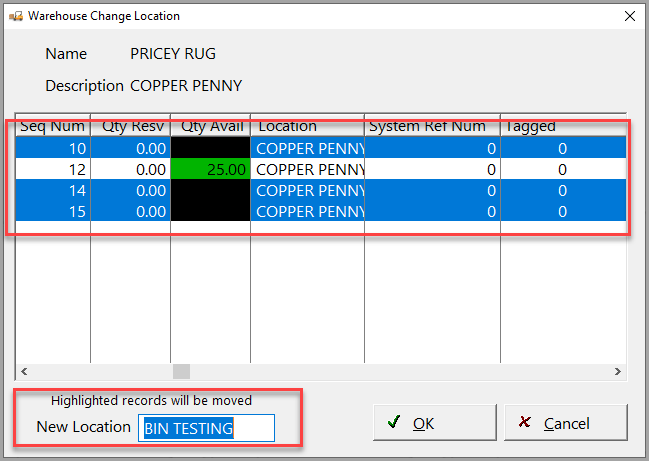
Task: Click System Ref Num 0 in row 12
Action: coord(433,169)
